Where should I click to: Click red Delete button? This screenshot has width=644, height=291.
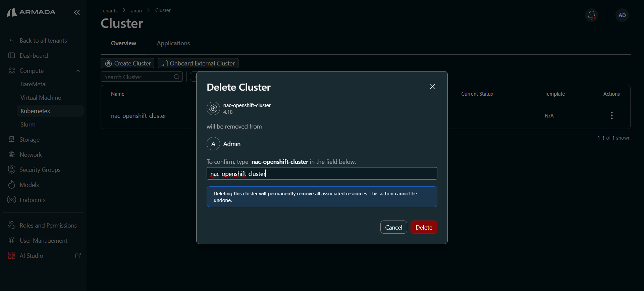(x=424, y=227)
